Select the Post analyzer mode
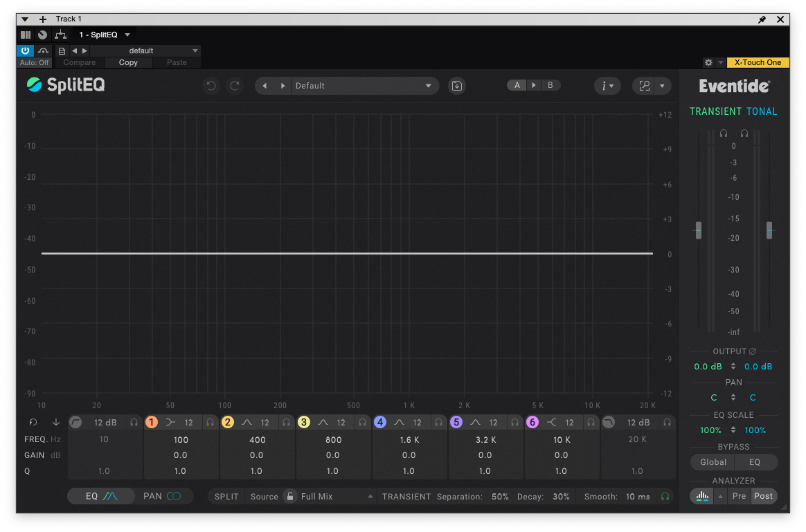The height and width of the screenshot is (532, 806). (x=763, y=496)
